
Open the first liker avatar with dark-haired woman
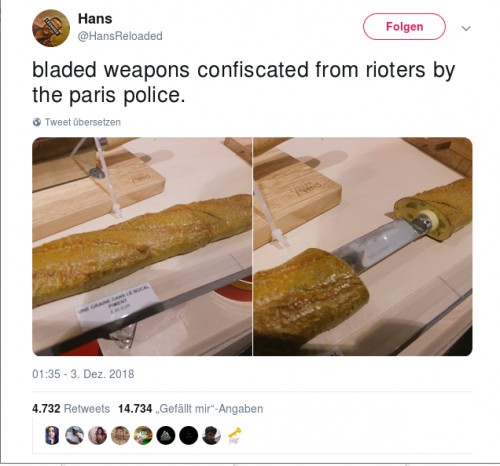52,435
